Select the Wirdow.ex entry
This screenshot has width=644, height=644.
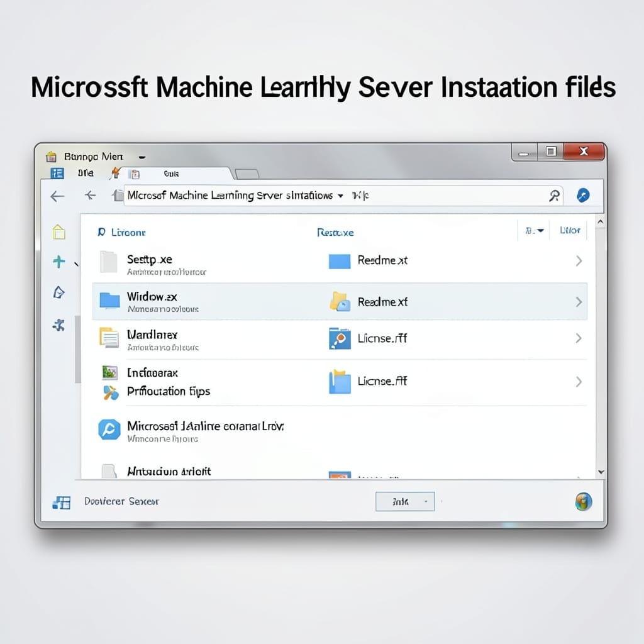click(x=152, y=297)
